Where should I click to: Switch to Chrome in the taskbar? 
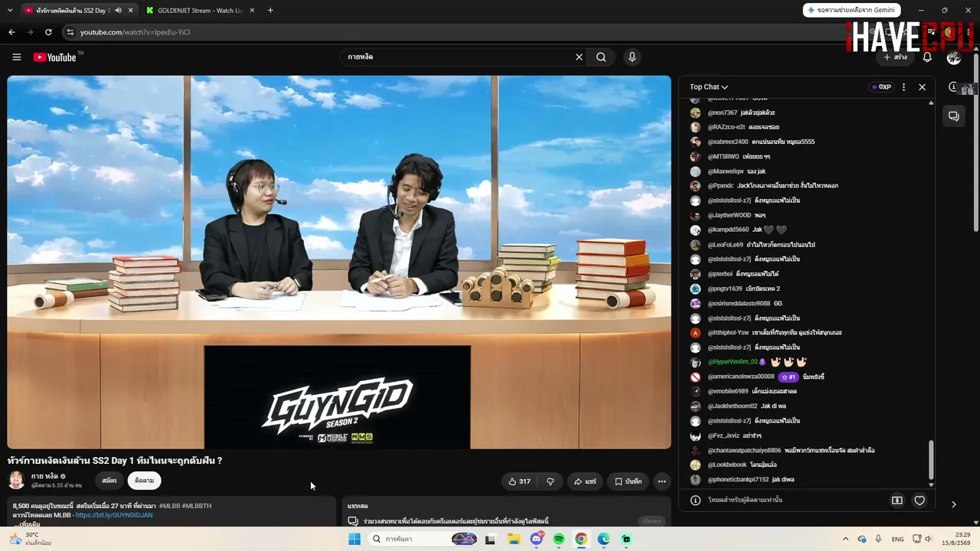(x=581, y=540)
